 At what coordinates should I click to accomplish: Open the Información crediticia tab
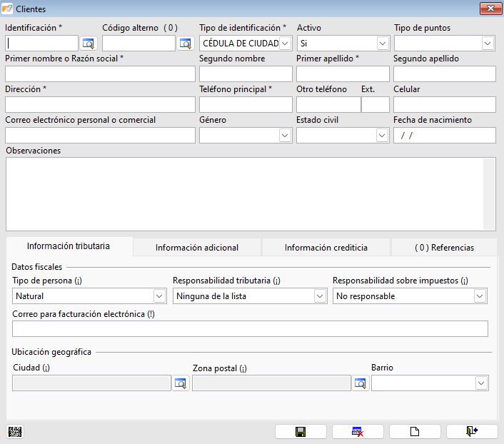(x=326, y=248)
